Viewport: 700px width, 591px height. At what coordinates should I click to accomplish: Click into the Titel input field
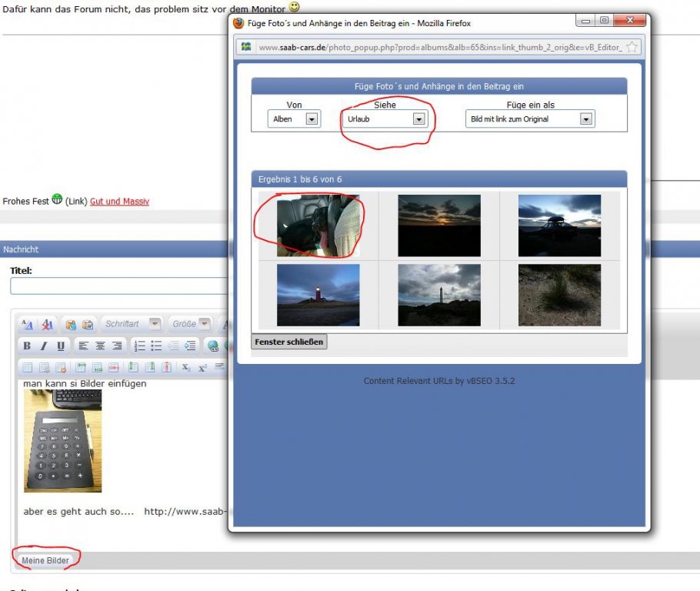click(x=120, y=286)
